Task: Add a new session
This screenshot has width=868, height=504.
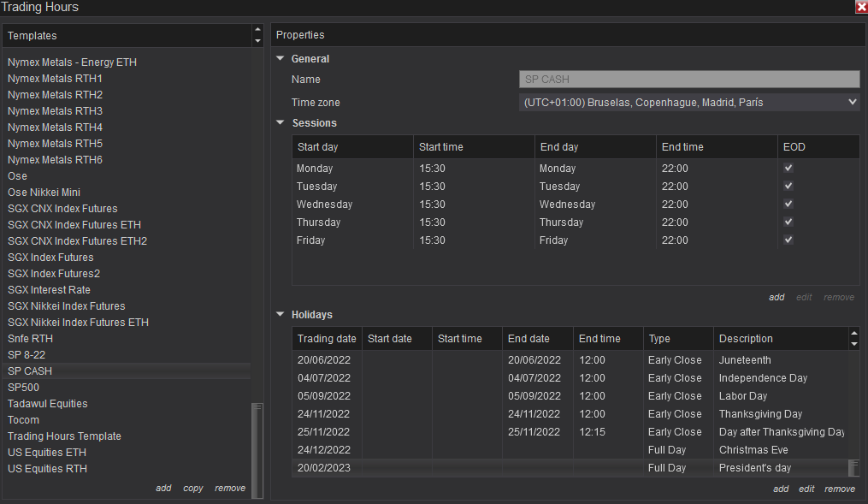Action: pyautogui.click(x=776, y=298)
